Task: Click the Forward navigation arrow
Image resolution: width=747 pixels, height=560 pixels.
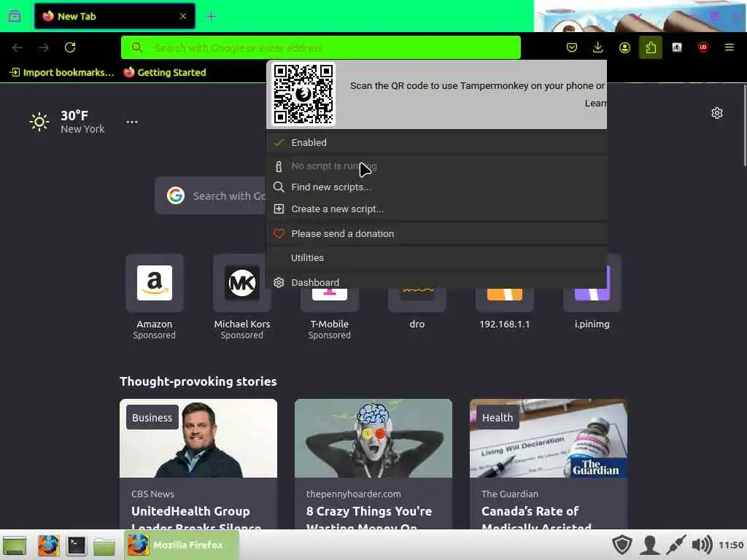Action: pos(44,47)
